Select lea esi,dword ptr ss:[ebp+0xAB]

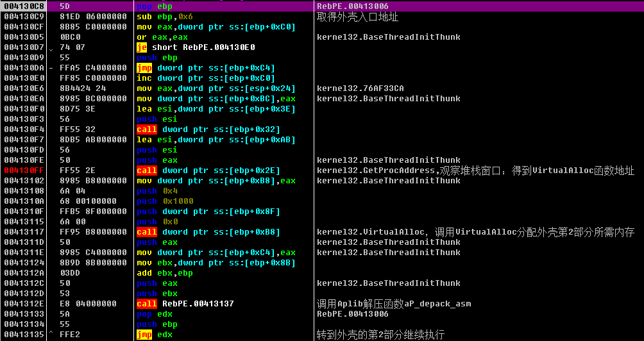(x=216, y=140)
